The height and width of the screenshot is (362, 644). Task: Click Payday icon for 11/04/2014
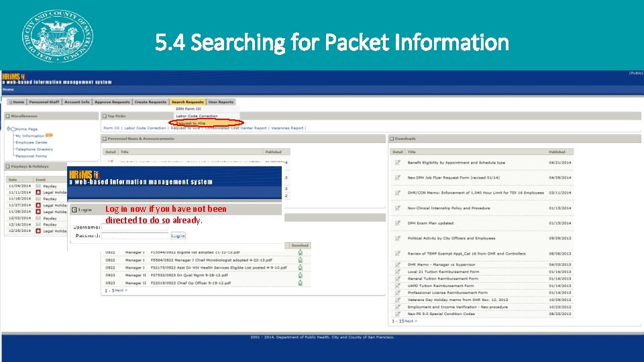click(x=38, y=186)
